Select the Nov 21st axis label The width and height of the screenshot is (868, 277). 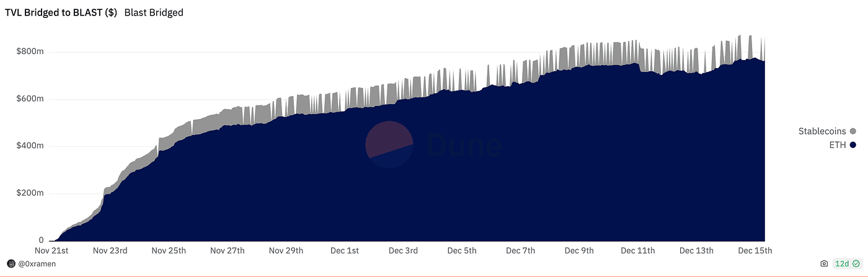(51, 250)
